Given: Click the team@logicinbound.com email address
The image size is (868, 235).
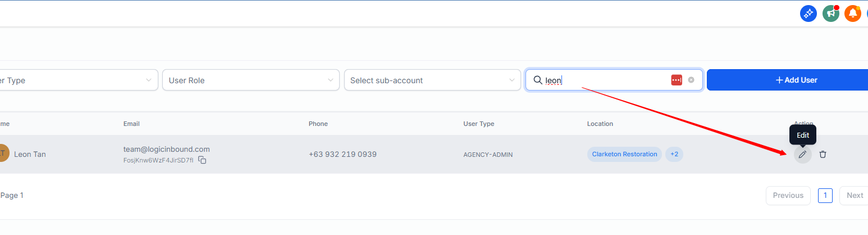Looking at the screenshot, I should pyautogui.click(x=167, y=149).
